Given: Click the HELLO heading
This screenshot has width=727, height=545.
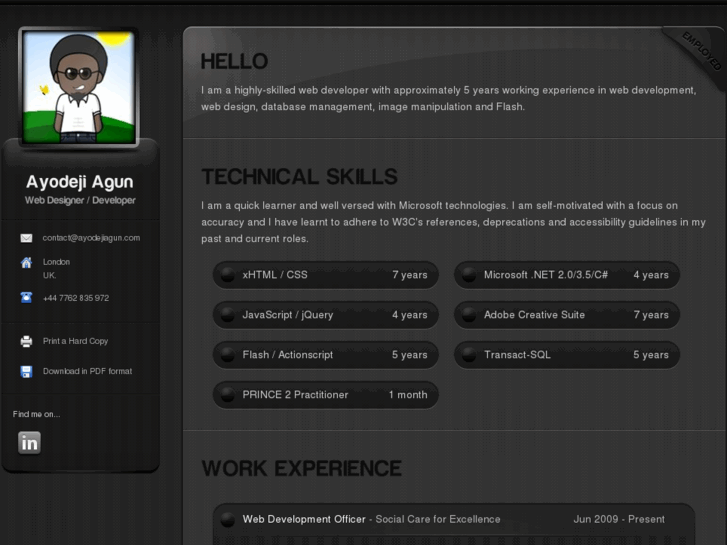Looking at the screenshot, I should click(x=234, y=61).
